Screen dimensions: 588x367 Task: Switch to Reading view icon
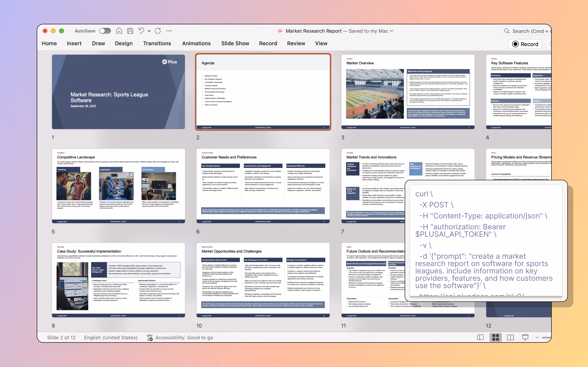pyautogui.click(x=510, y=337)
